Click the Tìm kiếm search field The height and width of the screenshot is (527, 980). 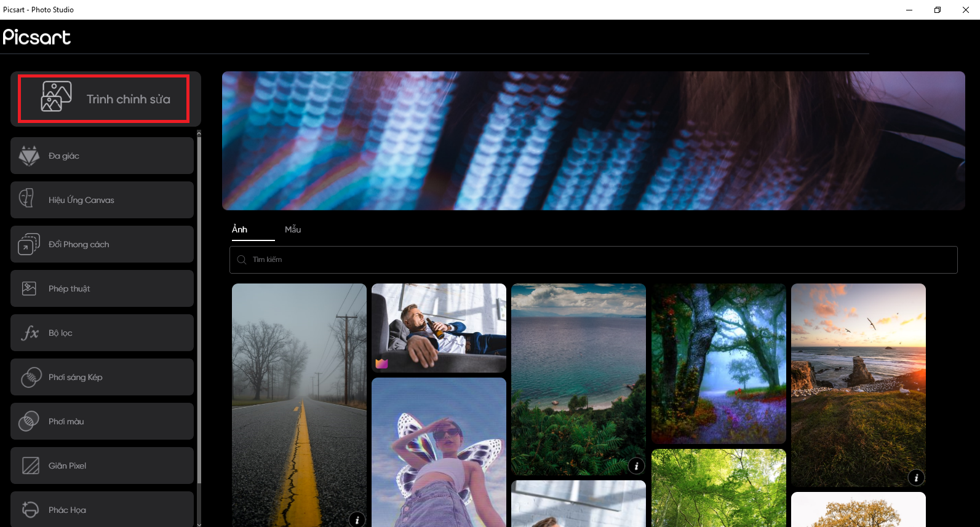tap(593, 260)
